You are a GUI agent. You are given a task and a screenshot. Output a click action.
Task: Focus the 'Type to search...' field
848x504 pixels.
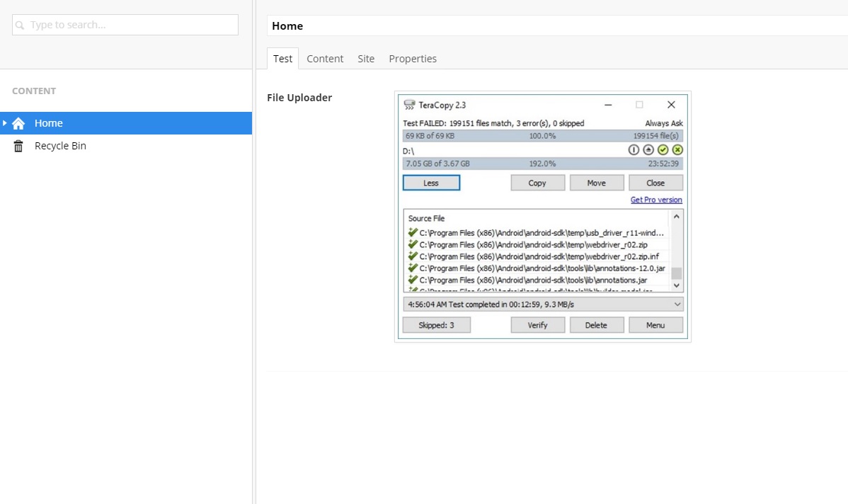pyautogui.click(x=125, y=25)
